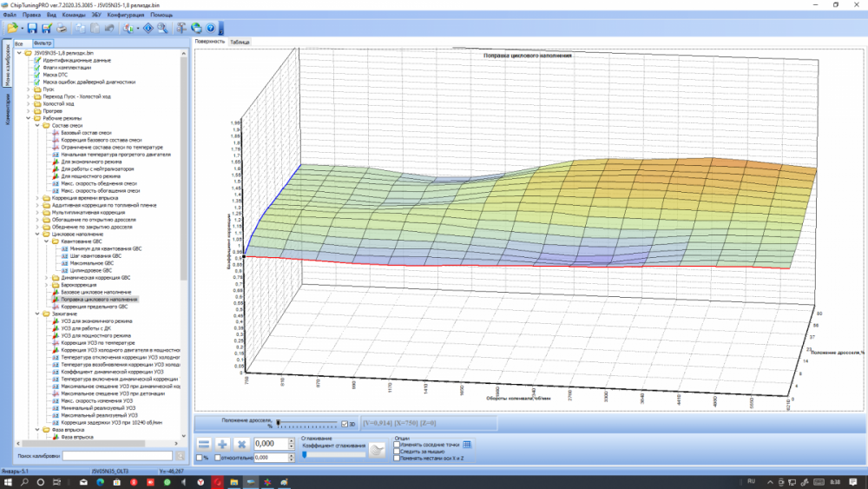Click the magnifier search icon in toolbar
The width and height of the screenshot is (868, 489).
click(x=162, y=29)
